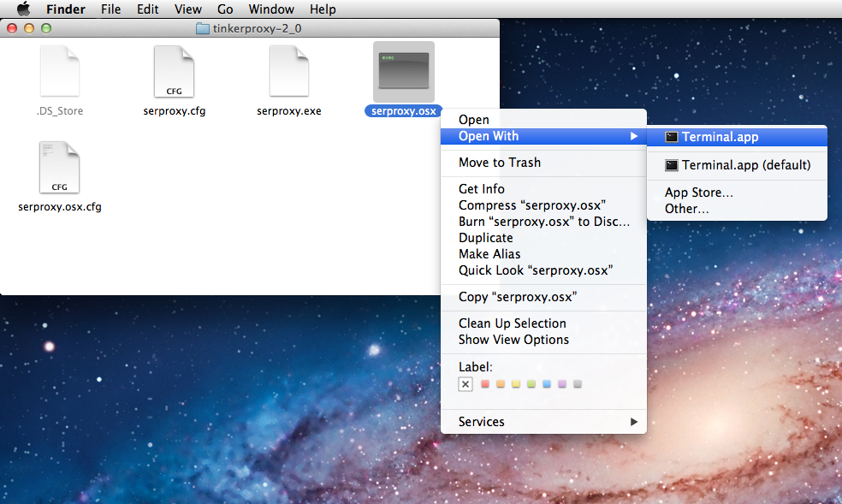Expand the Open With submenu arrow
This screenshot has width=842, height=504.
[x=634, y=136]
